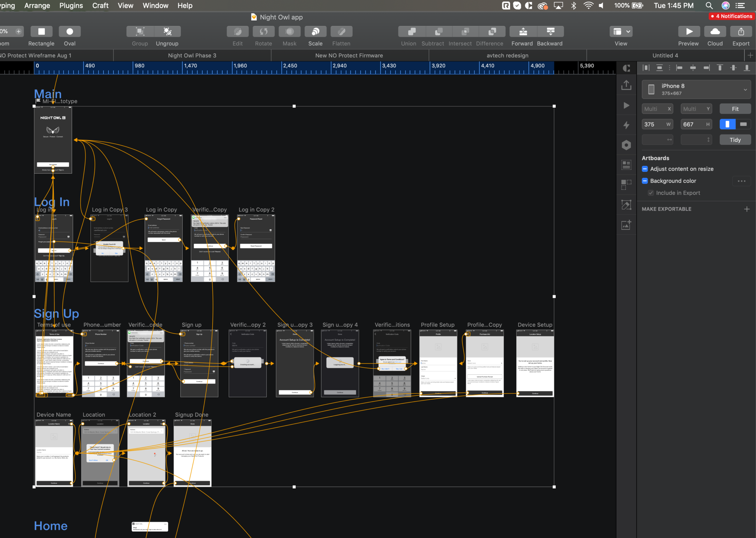756x538 pixels.
Task: Toggle the Background color checkbox
Action: [x=645, y=181]
